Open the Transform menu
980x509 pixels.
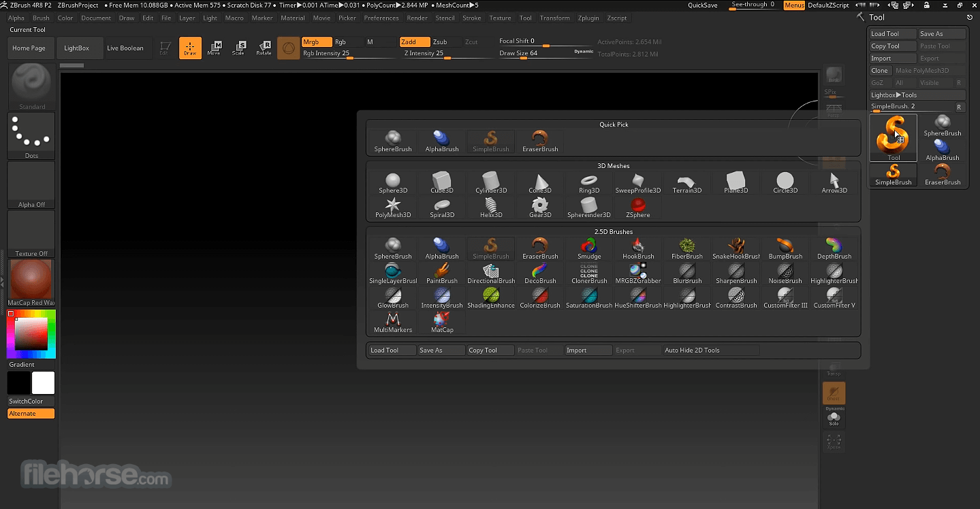click(x=554, y=18)
